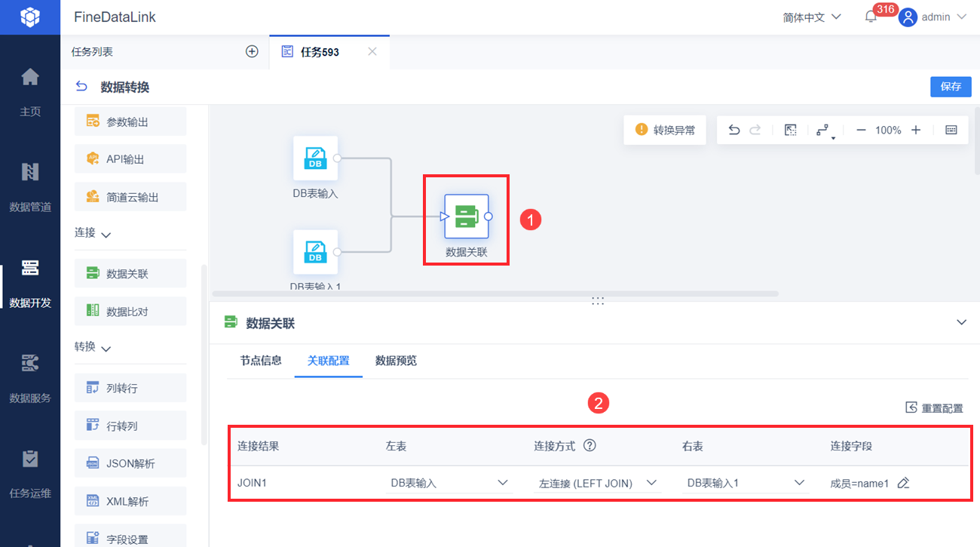The height and width of the screenshot is (547, 980).
Task: Open the 左连接 (LEFT JOIN) dropdown
Action: (598, 483)
